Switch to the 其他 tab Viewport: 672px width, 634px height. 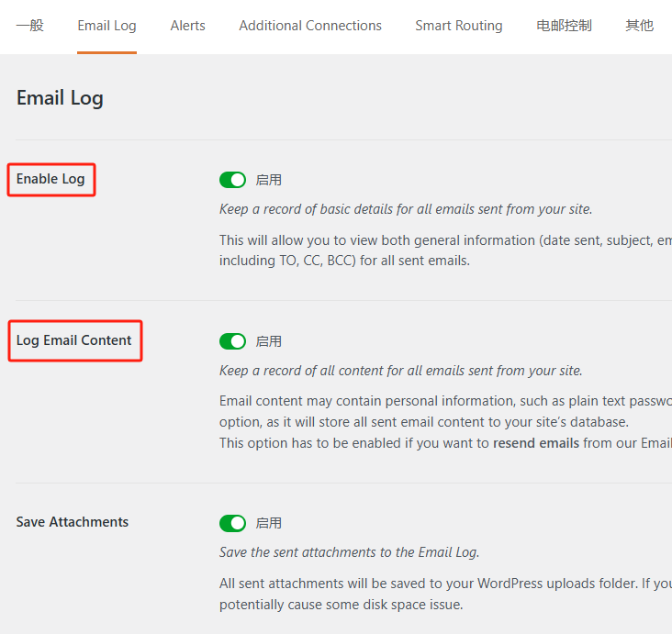(x=639, y=26)
